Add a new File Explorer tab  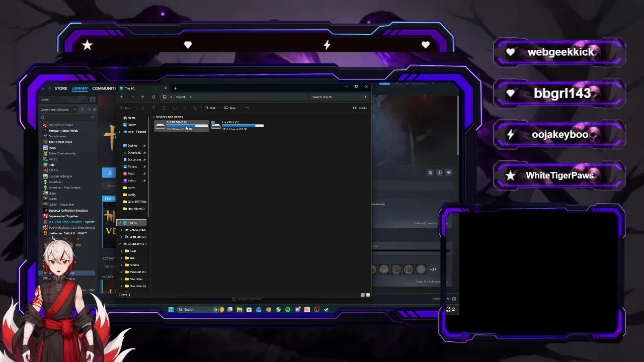pos(175,88)
